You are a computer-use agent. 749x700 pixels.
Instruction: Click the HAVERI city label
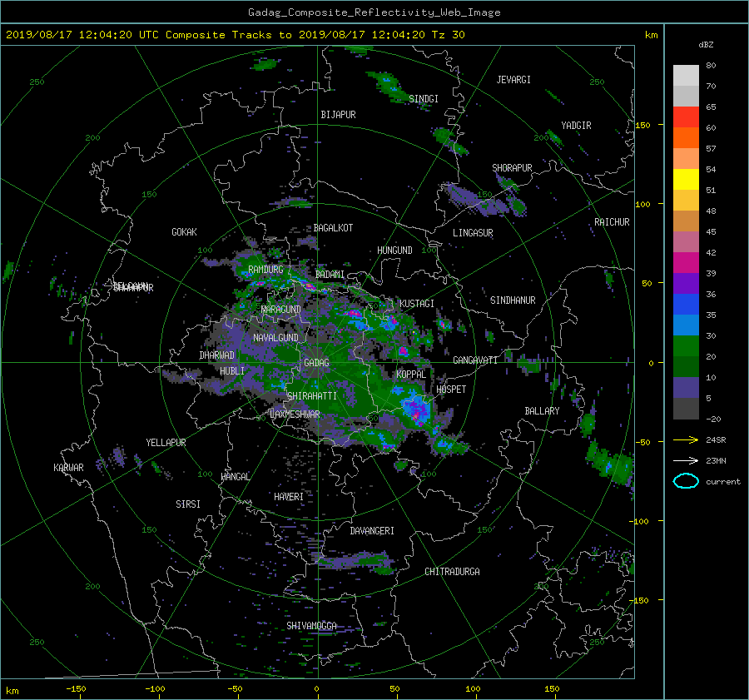(x=289, y=497)
